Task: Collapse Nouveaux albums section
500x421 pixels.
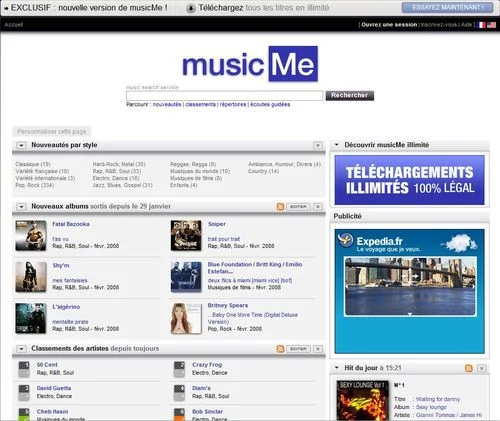Action: (x=21, y=207)
